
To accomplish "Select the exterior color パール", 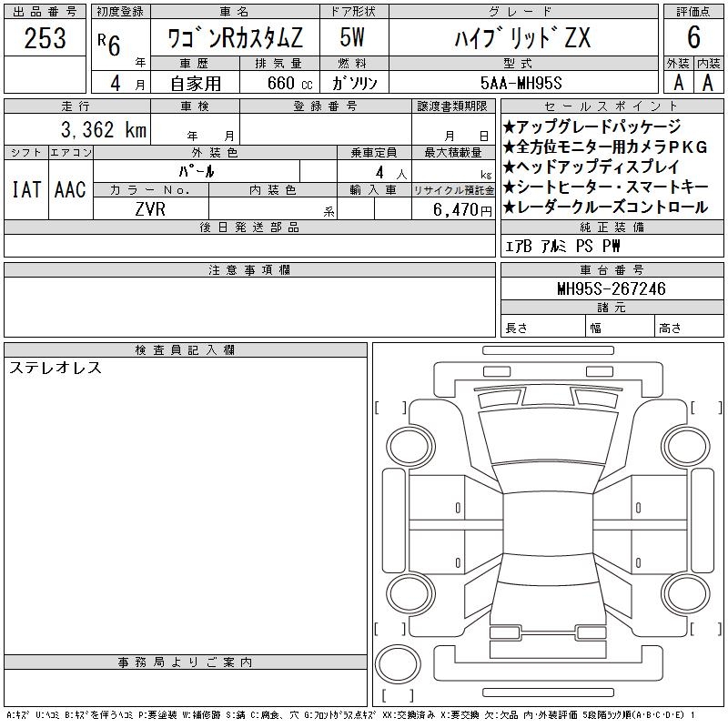I will 197,171.
